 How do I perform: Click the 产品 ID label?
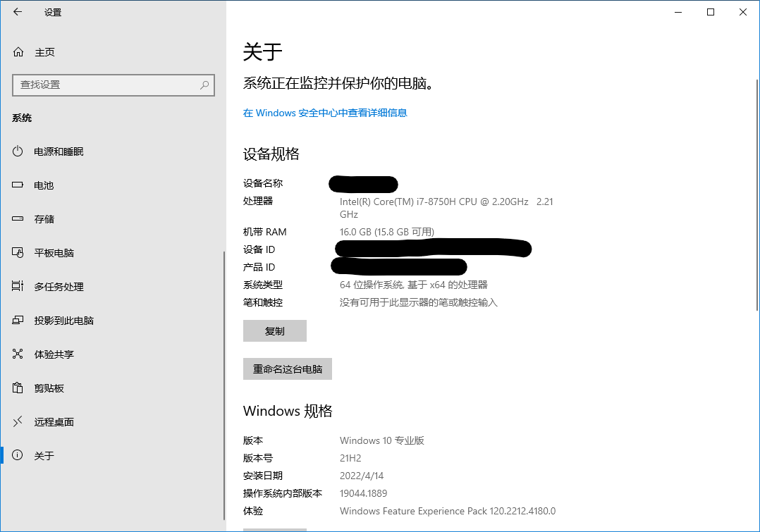coord(259,267)
